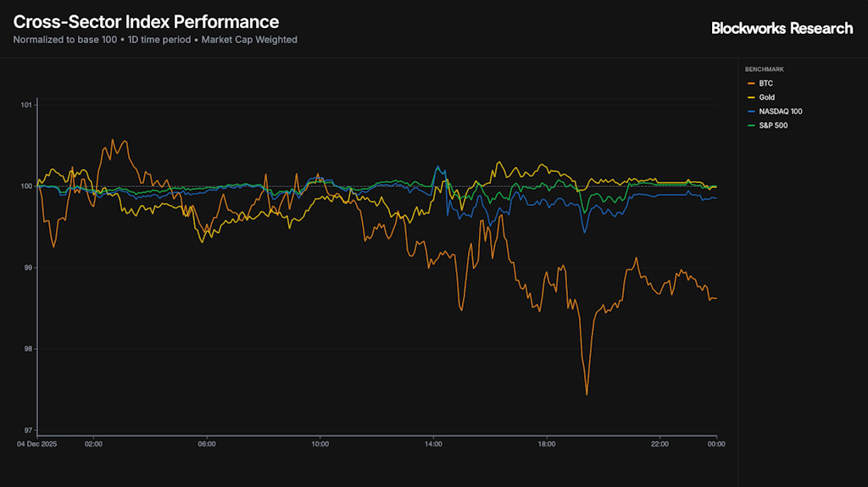Toggle S&P 500 legend label
This screenshot has width=868, height=487.
[x=773, y=125]
